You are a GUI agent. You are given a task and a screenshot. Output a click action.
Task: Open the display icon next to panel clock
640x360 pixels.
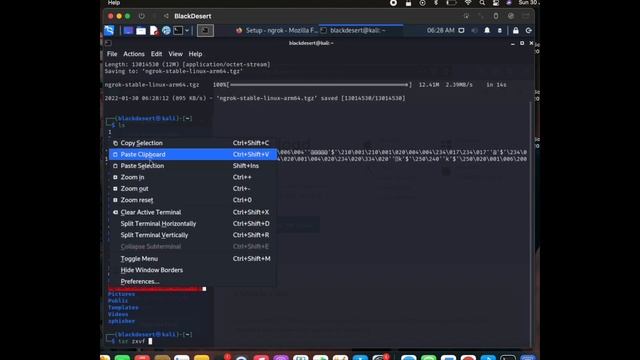point(461,30)
